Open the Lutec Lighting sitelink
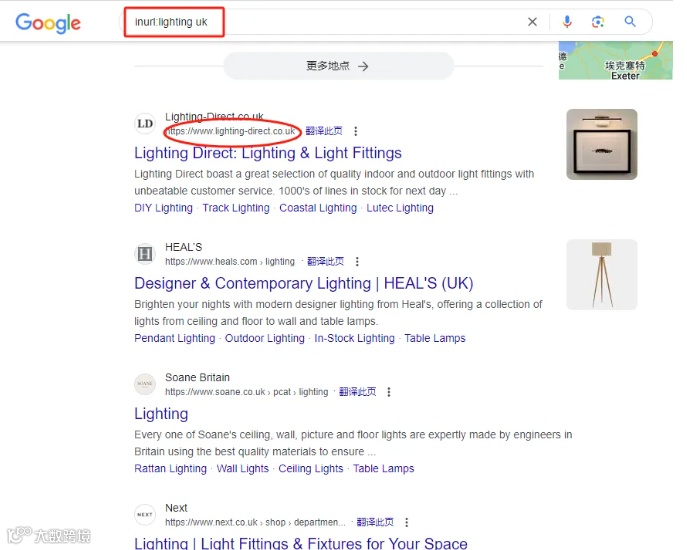Image resolution: width=687 pixels, height=550 pixels. 400,208
